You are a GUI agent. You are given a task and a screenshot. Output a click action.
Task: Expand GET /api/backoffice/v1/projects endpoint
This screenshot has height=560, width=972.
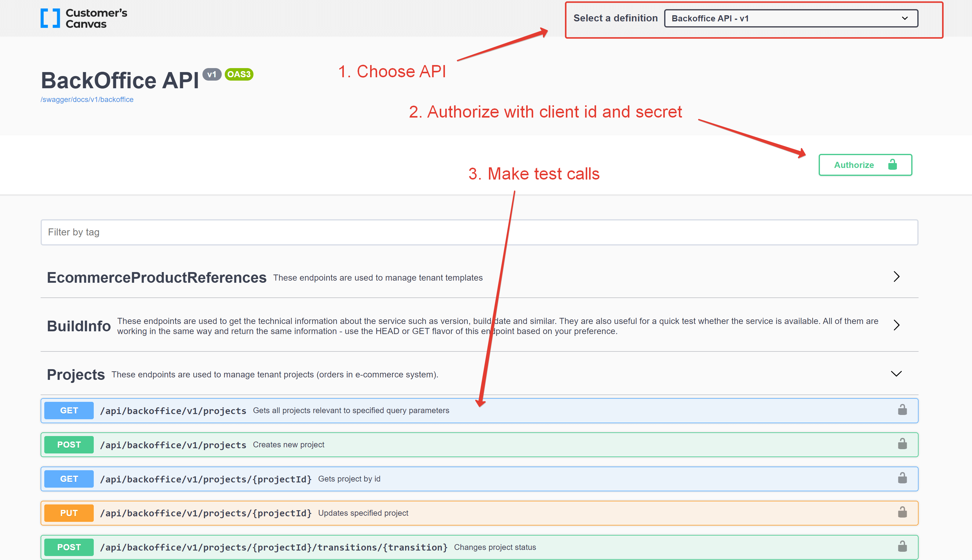click(x=479, y=411)
